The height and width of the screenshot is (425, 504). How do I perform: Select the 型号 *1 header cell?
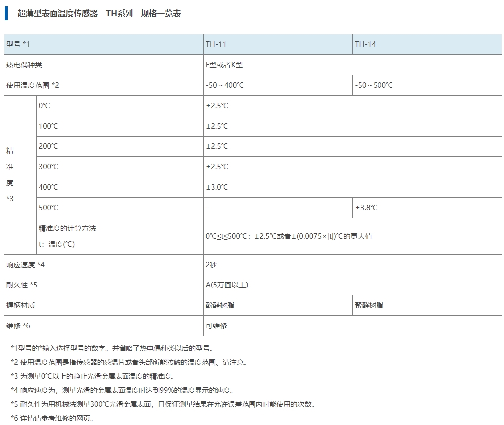pos(104,44)
